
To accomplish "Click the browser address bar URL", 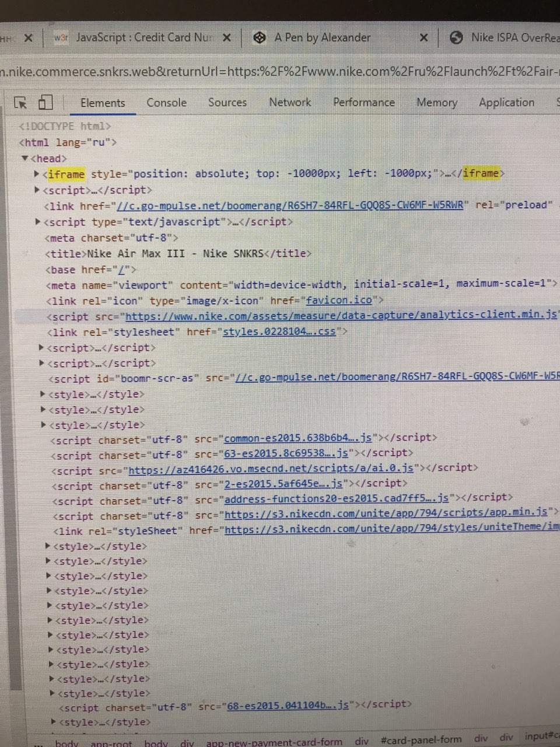I will coord(280,72).
